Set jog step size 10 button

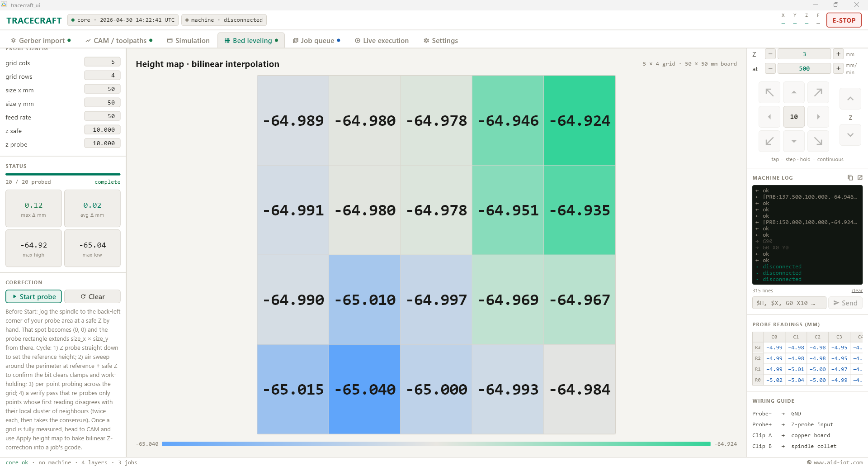[794, 117]
